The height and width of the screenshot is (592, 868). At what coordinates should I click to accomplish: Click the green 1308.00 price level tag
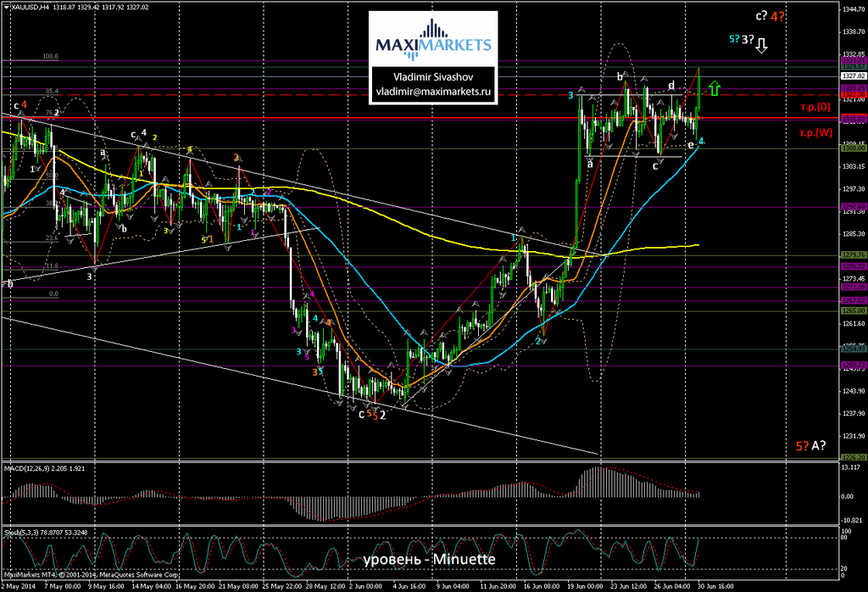click(853, 148)
